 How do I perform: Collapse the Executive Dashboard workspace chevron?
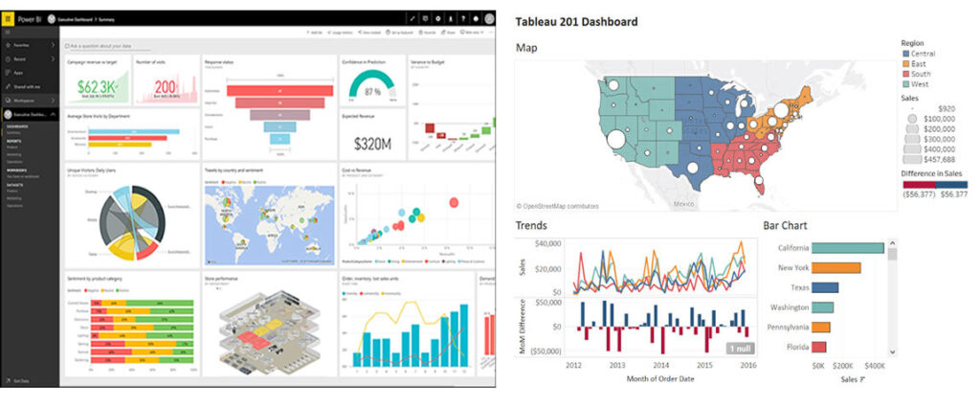[53, 114]
